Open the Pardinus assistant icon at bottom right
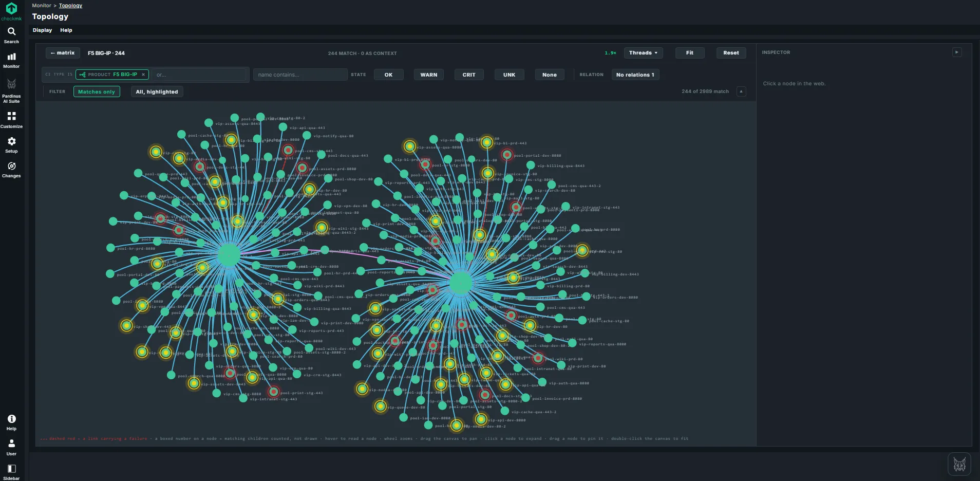The height and width of the screenshot is (481, 980). pyautogui.click(x=959, y=465)
